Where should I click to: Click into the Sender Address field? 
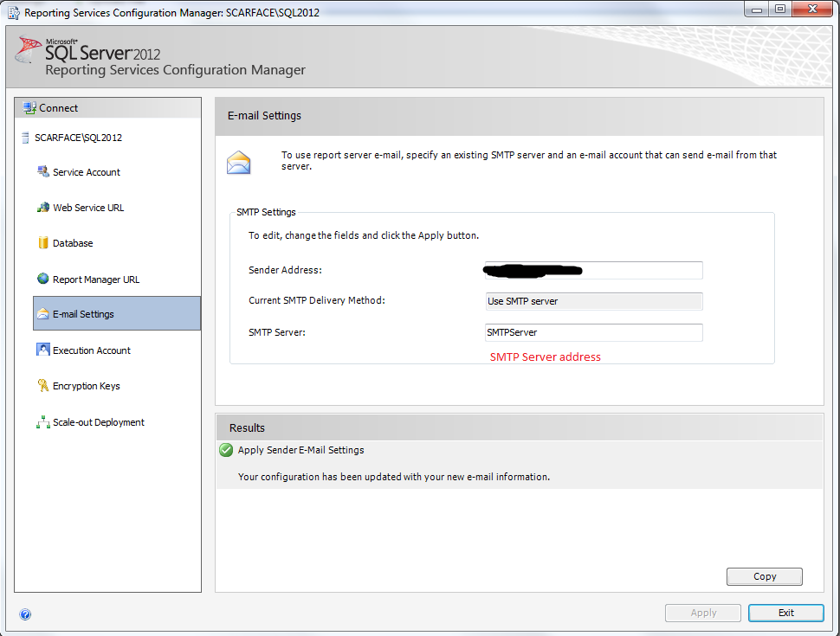point(593,270)
